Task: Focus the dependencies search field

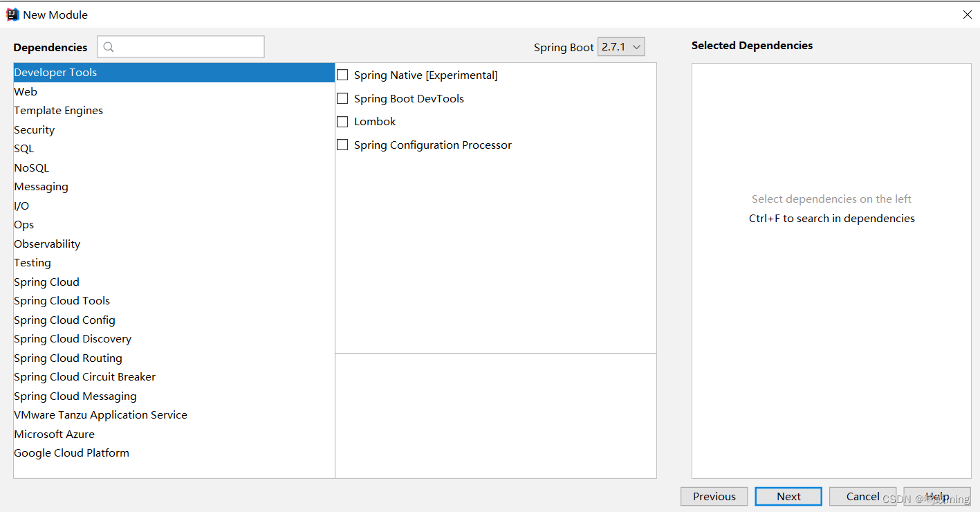Action: 188,47
